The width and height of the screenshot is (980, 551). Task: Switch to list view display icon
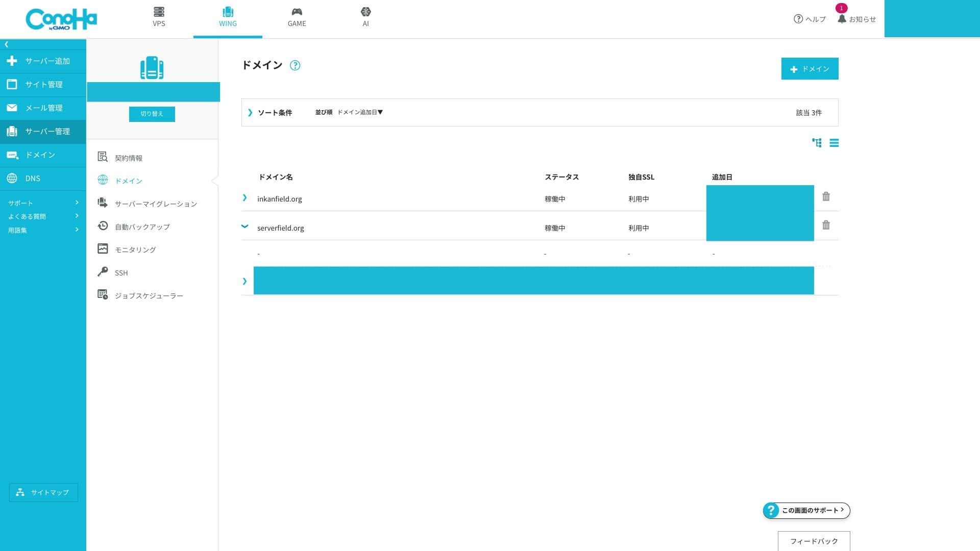pos(834,143)
